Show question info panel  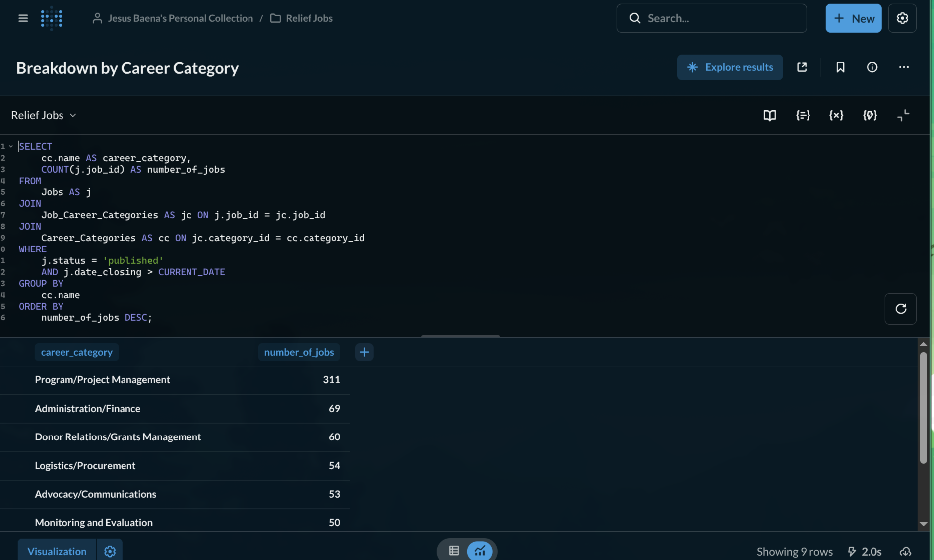click(x=872, y=67)
